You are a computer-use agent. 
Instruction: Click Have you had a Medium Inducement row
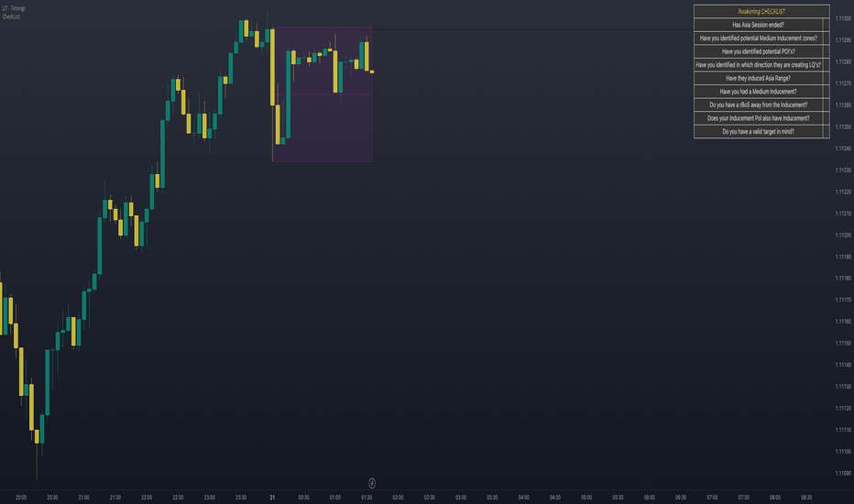(x=758, y=92)
